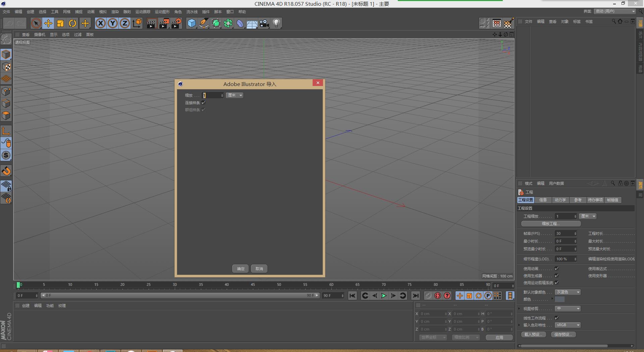The image size is (644, 352).
Task: Toggle 使用生成器 checkbox
Action: click(x=557, y=275)
